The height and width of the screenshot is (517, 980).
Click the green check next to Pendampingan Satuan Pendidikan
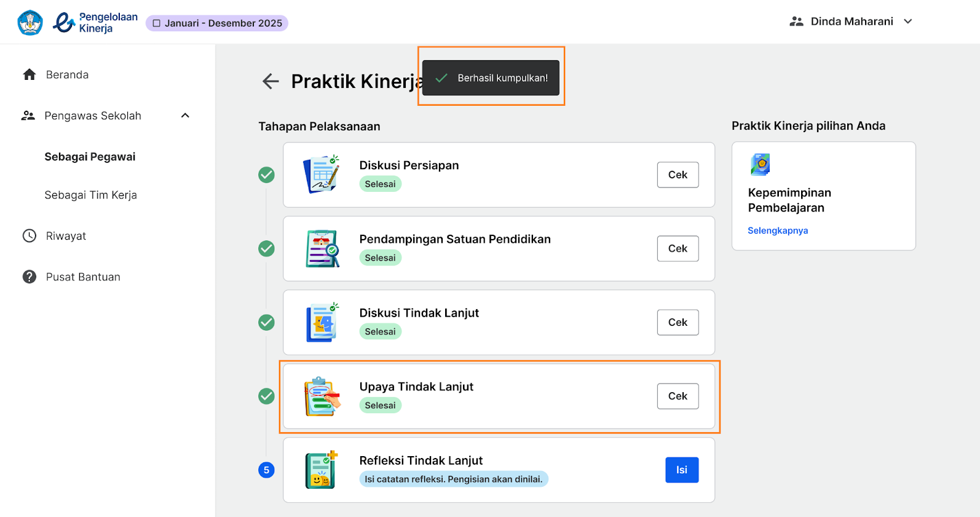click(x=266, y=249)
